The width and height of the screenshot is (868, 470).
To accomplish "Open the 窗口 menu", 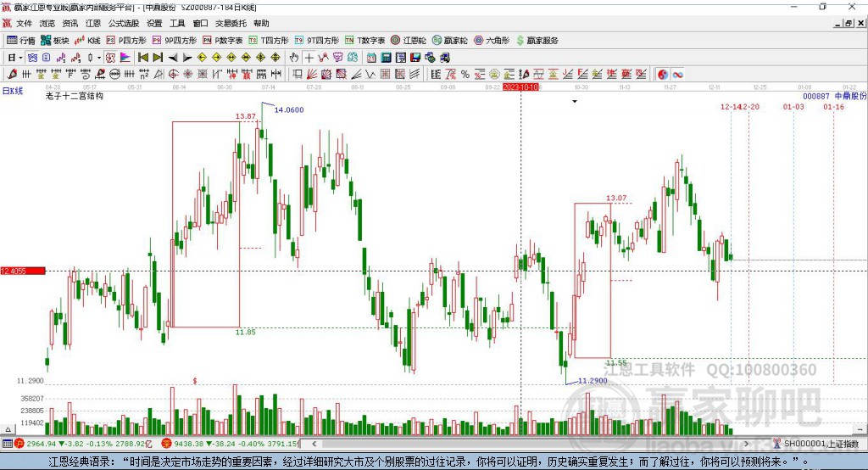I will coord(200,23).
